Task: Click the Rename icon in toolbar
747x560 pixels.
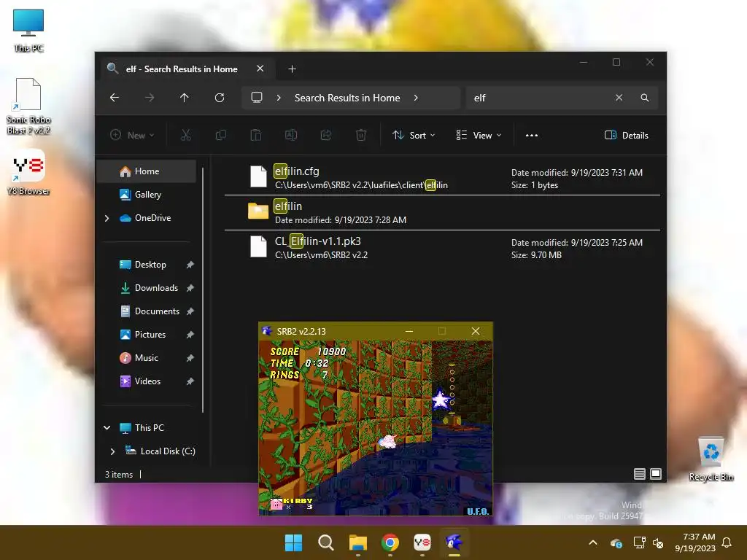Action: click(x=290, y=135)
